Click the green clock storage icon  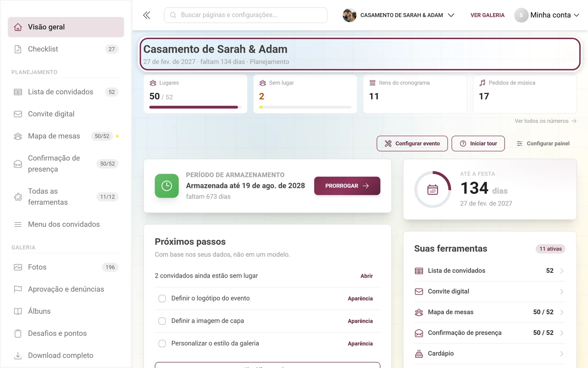(x=167, y=186)
